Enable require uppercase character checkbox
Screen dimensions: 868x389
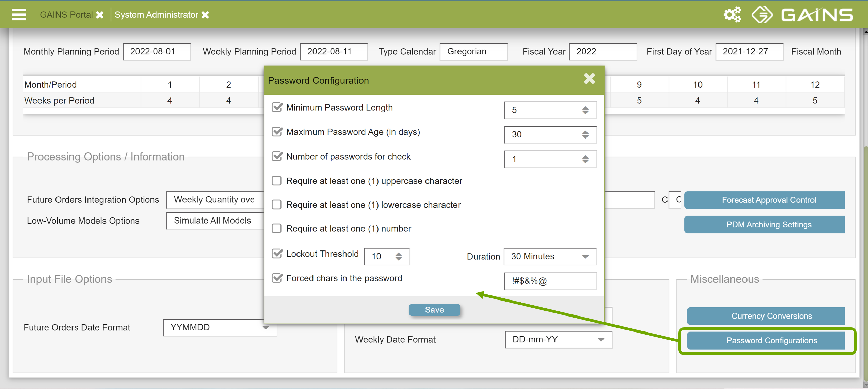(x=277, y=181)
